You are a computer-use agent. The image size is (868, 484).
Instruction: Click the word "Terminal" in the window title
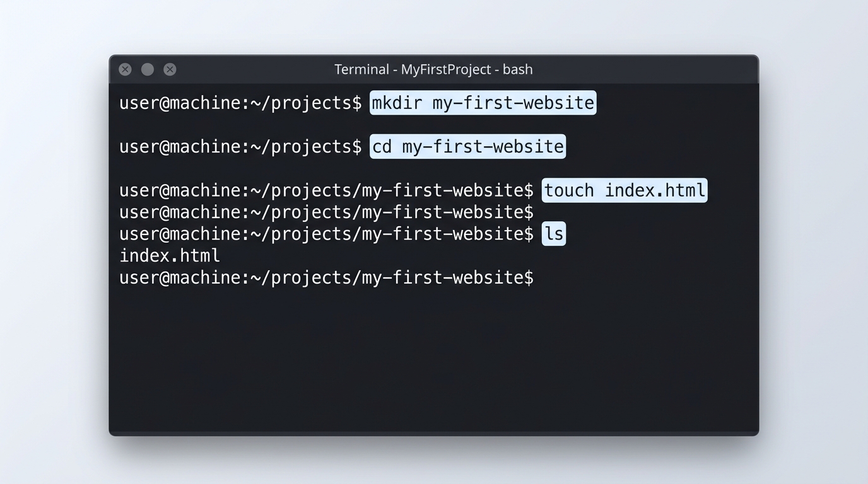pyautogui.click(x=361, y=69)
